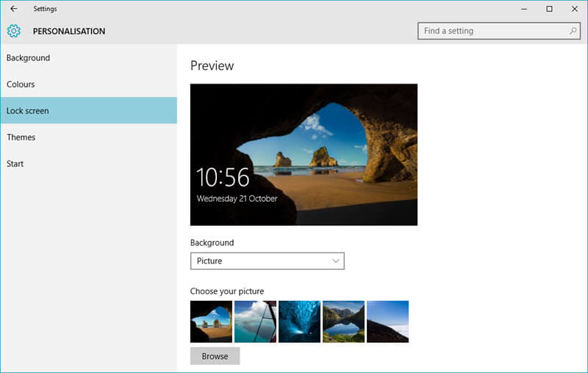Select Lock screen in the sidebar
The height and width of the screenshot is (373, 588).
tap(88, 110)
